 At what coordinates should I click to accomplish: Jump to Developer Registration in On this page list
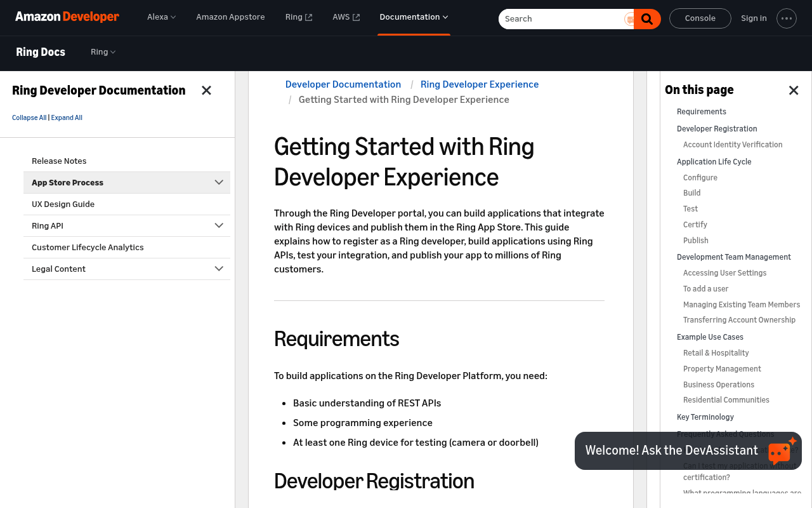pos(717,129)
